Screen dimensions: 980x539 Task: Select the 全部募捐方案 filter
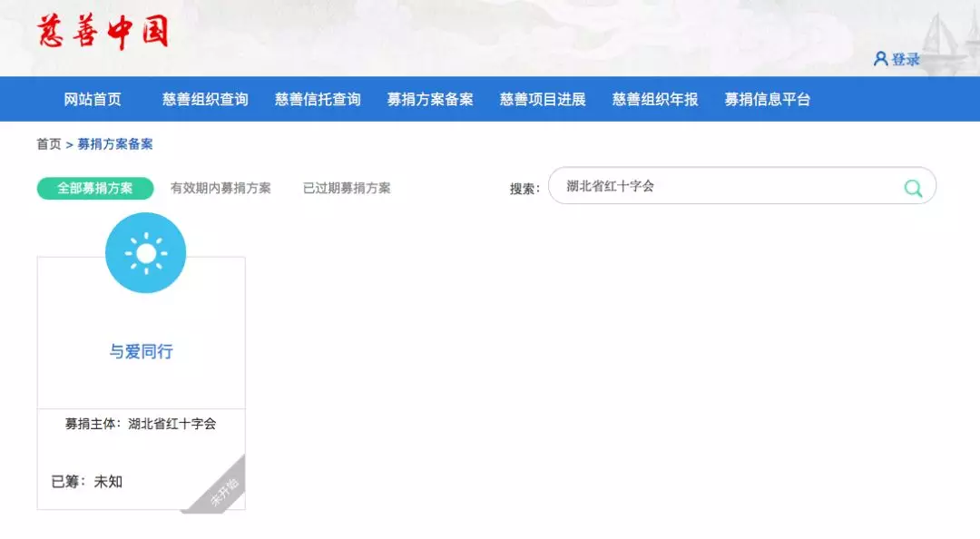pyautogui.click(x=95, y=188)
